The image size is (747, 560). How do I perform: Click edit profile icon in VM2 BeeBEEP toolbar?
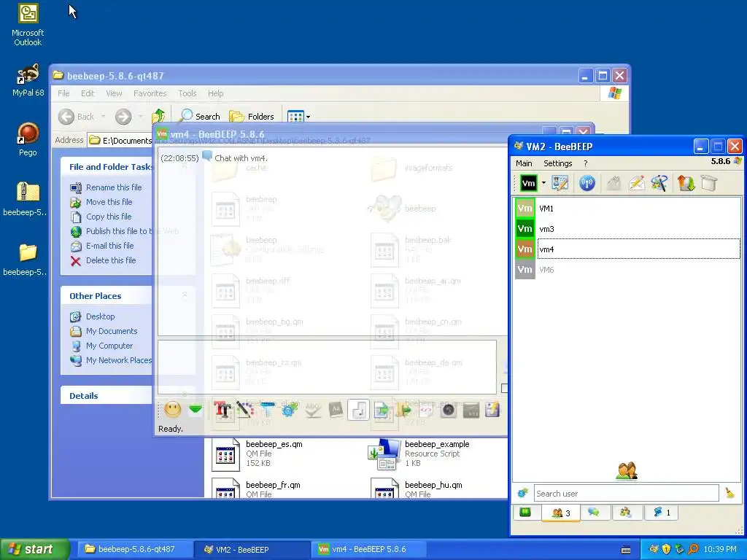[560, 183]
